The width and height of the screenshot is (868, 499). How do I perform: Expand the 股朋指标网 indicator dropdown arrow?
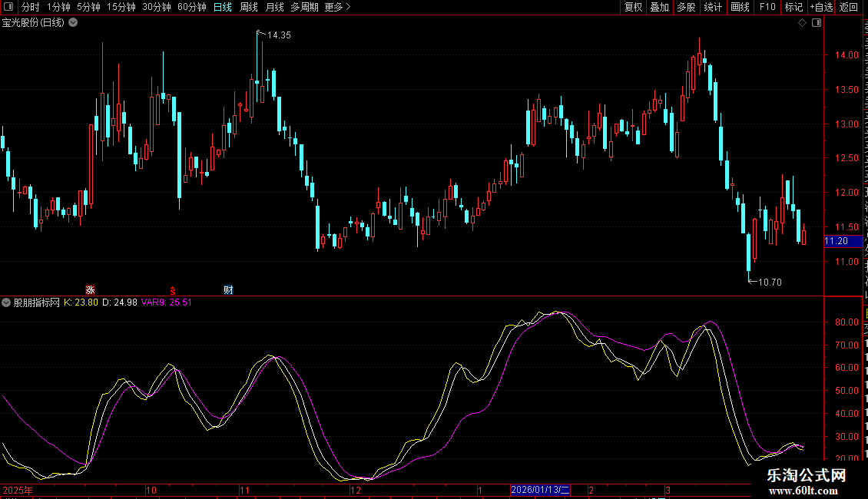coord(6,302)
